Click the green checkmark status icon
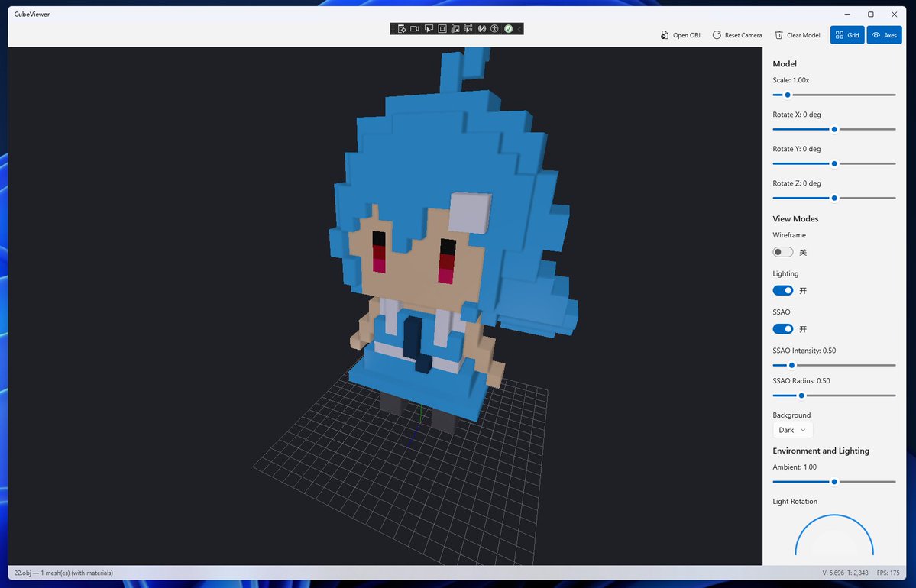This screenshot has width=916, height=588. coord(508,28)
